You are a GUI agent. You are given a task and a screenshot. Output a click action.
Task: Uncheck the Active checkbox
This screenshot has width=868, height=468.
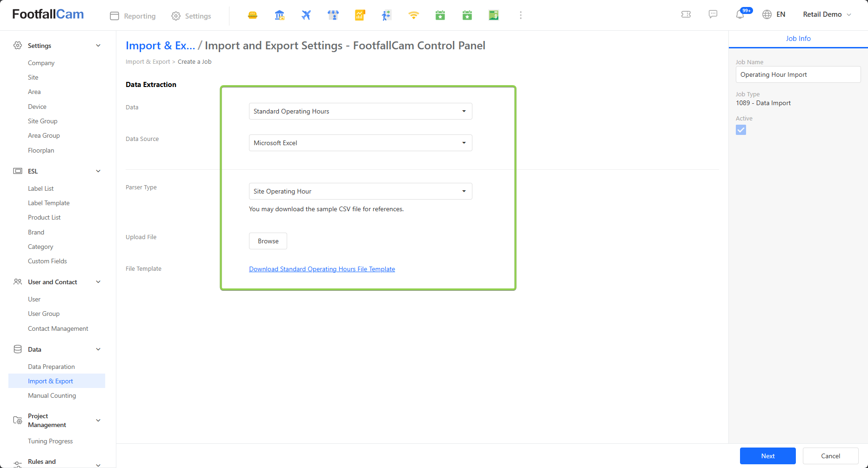(x=741, y=130)
